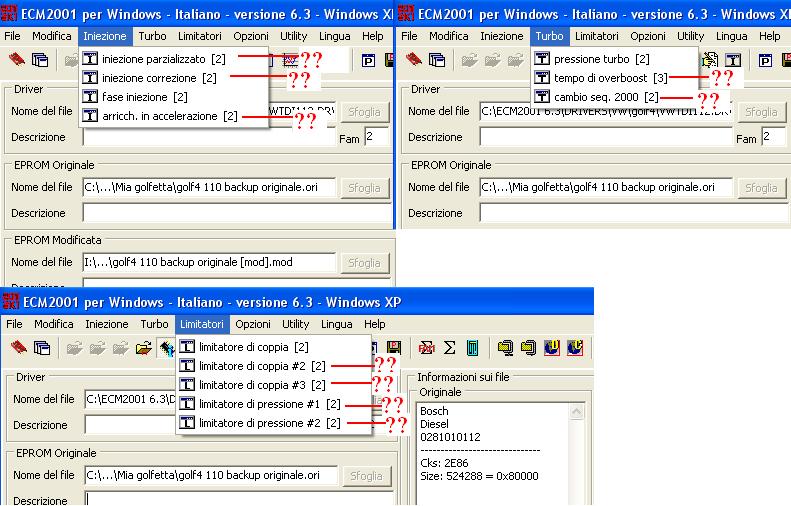Image resolution: width=791 pixels, height=506 pixels.
Task: Click cascading windows icon in Iniezione-menu window
Action: (40, 60)
